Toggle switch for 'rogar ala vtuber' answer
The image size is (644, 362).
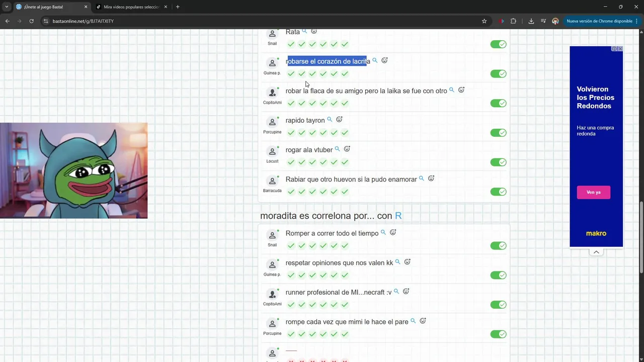(x=498, y=162)
